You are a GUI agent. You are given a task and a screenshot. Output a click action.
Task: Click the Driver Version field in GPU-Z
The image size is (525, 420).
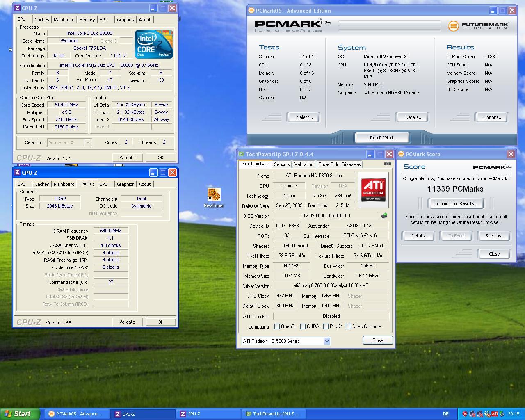tap(331, 285)
